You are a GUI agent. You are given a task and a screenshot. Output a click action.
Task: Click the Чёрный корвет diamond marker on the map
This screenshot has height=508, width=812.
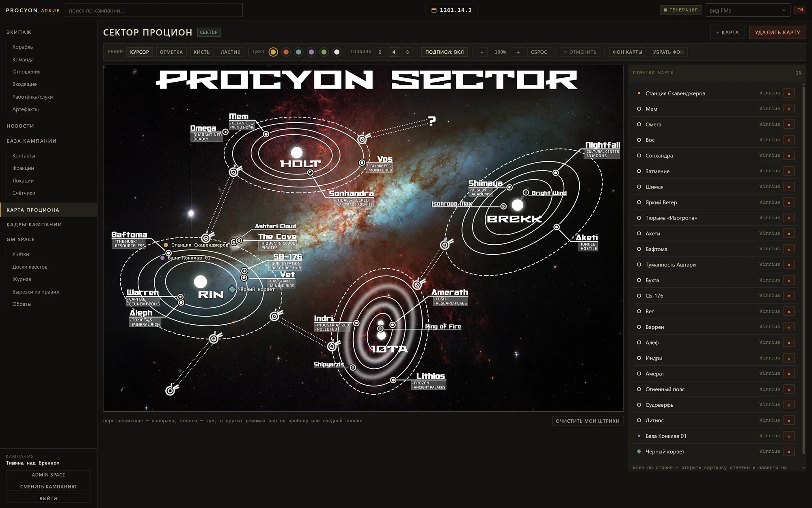click(x=232, y=289)
